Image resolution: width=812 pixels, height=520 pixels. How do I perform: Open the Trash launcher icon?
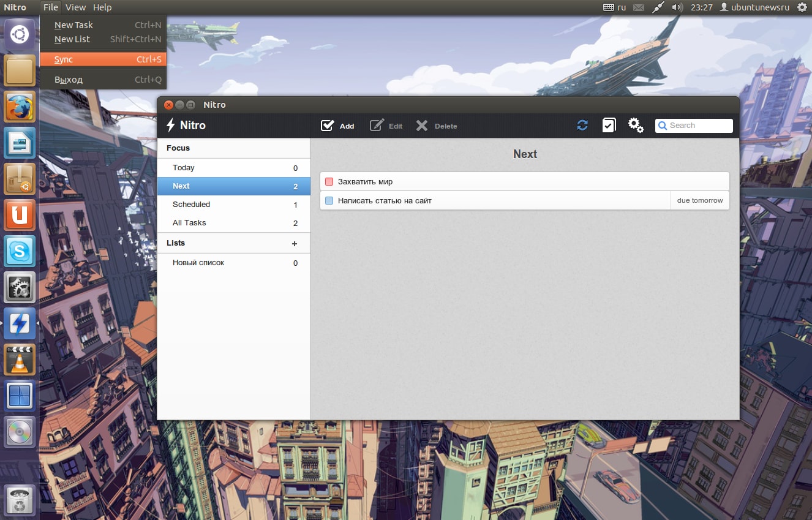click(20, 500)
